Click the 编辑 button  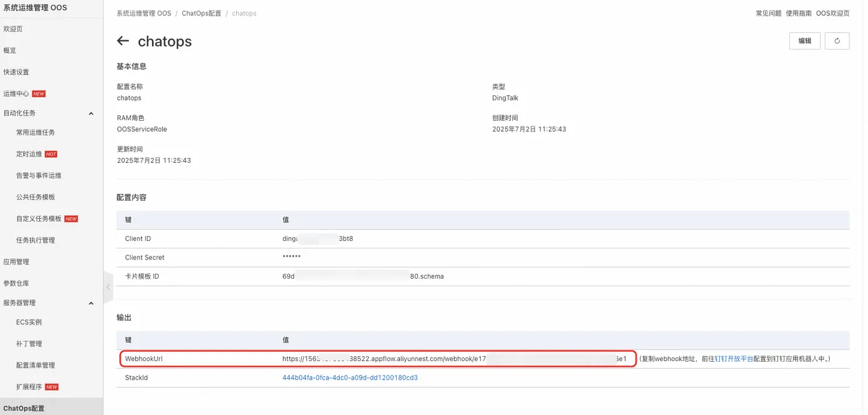[805, 41]
